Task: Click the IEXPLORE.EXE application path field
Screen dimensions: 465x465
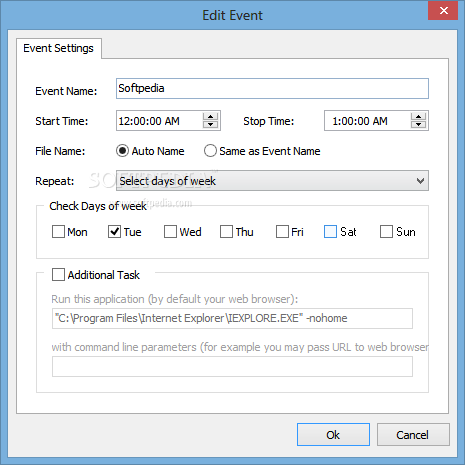Action: 232,318
